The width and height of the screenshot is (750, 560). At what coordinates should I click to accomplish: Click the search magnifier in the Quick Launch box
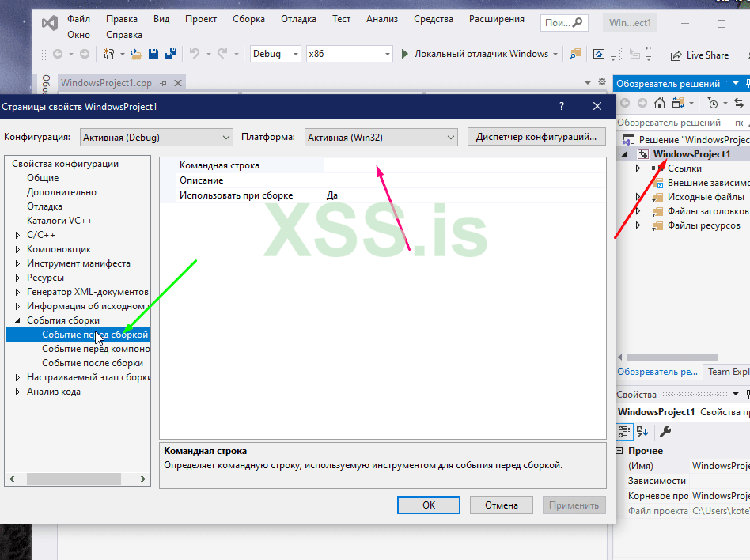578,22
